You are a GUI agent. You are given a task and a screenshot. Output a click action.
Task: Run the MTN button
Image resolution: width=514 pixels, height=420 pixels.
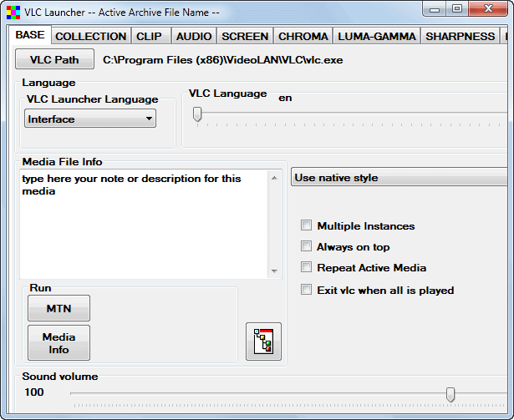59,308
